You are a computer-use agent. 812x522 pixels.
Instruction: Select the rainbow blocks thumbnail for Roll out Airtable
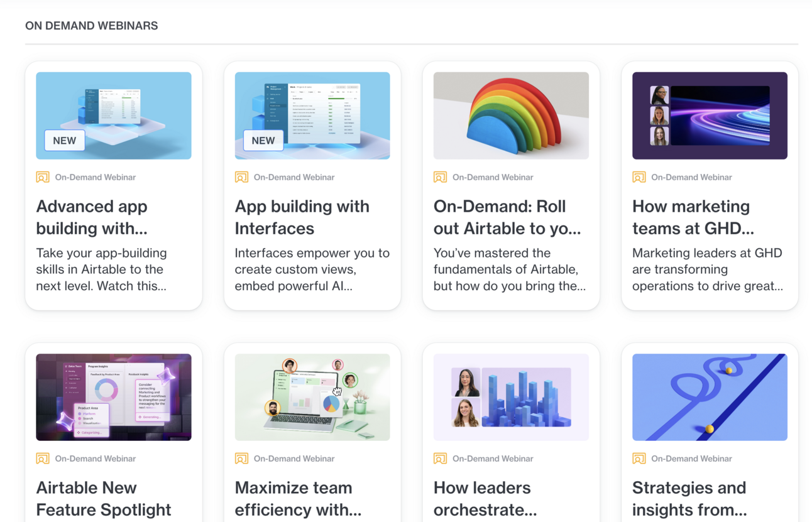pyautogui.click(x=511, y=116)
